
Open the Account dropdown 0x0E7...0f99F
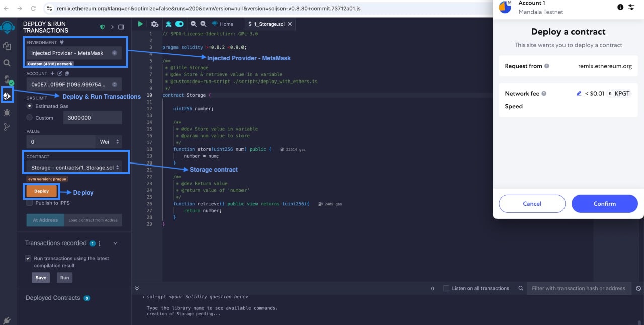74,84
